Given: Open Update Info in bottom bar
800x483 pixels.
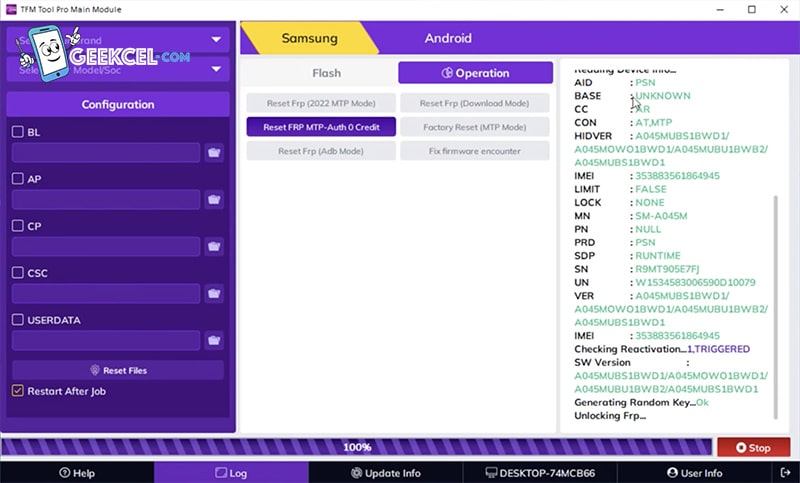Looking at the screenshot, I should 386,473.
